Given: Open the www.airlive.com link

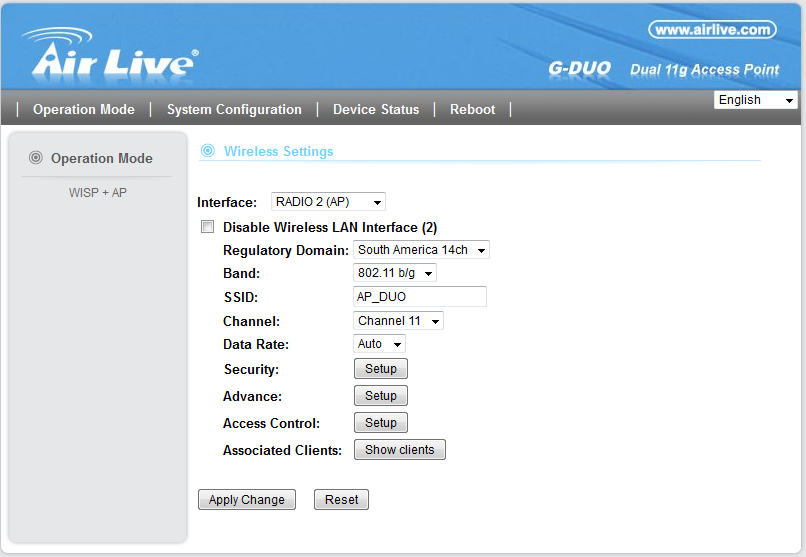Looking at the screenshot, I should [712, 30].
